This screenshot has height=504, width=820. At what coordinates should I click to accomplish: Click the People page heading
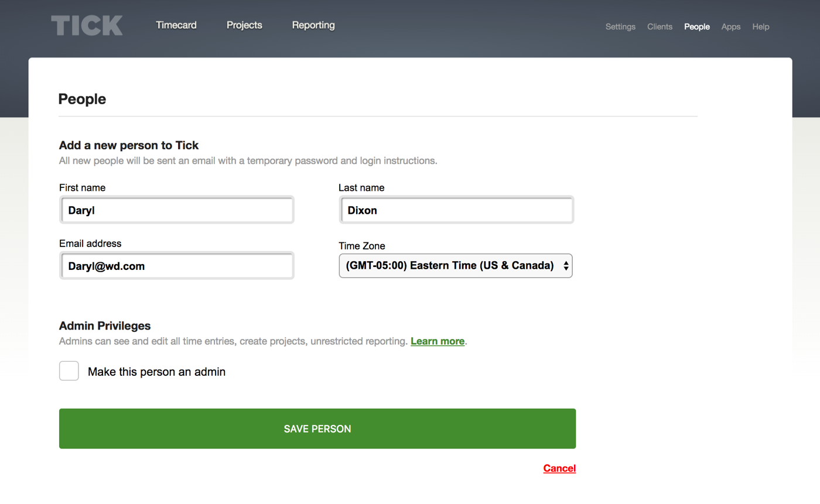pos(82,99)
